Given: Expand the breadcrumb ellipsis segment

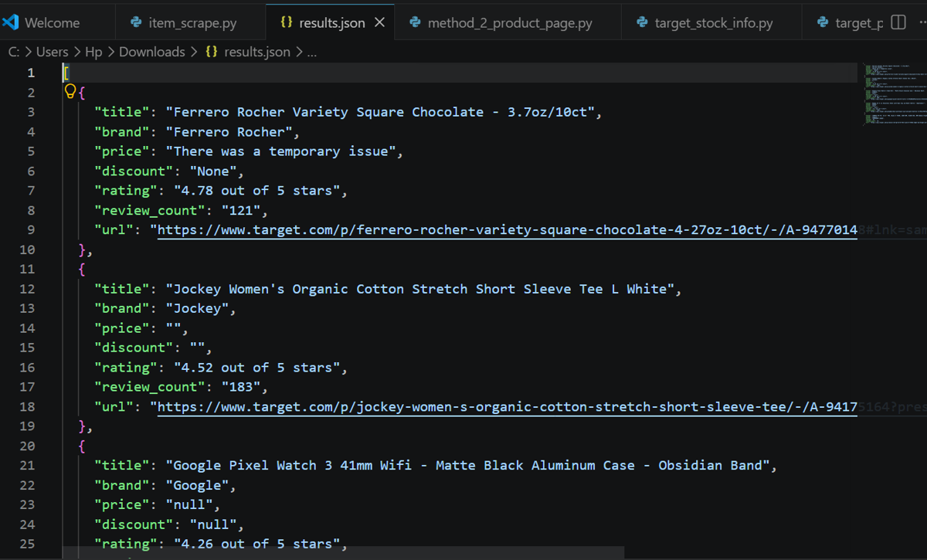Looking at the screenshot, I should click(312, 52).
